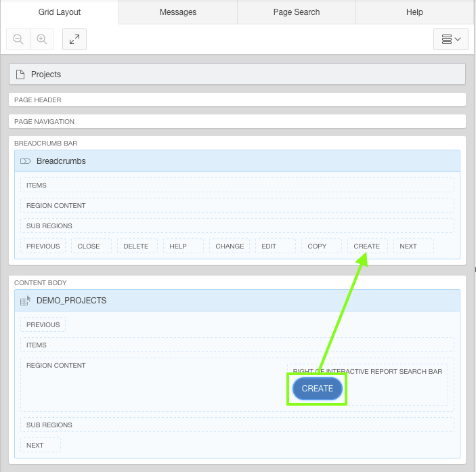476x472 pixels.
Task: Click the Projects page document icon
Action: click(x=20, y=74)
